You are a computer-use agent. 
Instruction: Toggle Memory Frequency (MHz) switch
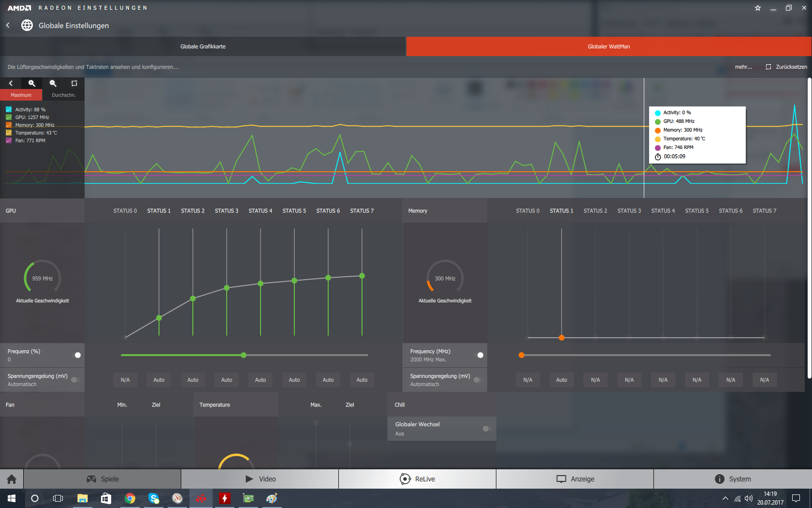(478, 355)
